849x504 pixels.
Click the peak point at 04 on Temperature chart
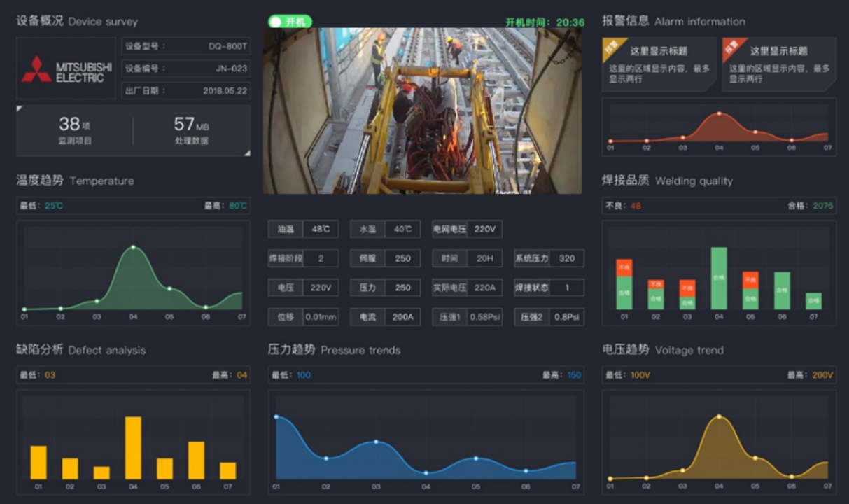click(133, 247)
